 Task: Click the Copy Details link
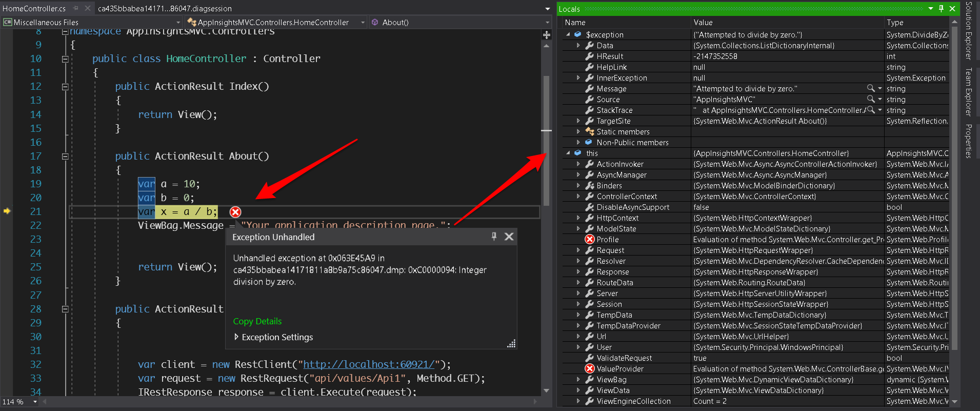(x=257, y=321)
